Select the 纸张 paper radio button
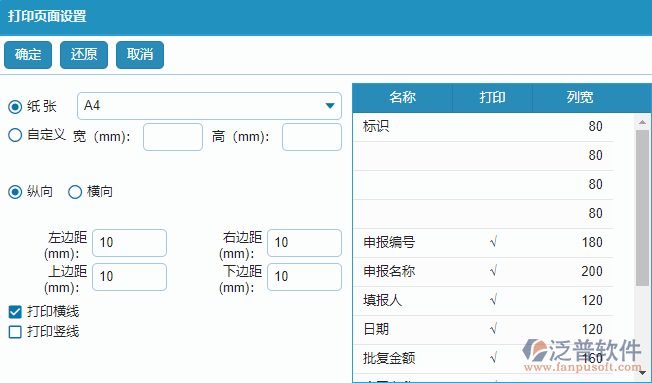This screenshot has height=383, width=652. pos(15,107)
